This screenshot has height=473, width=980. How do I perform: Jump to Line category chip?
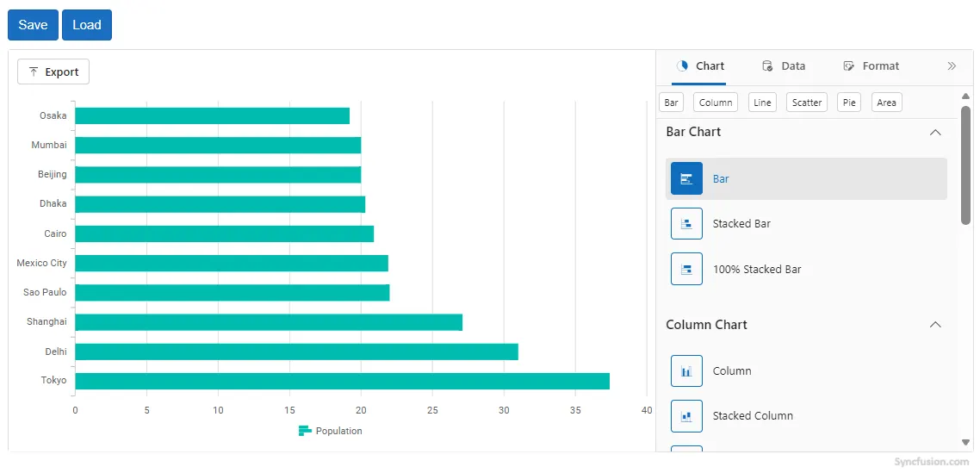coord(762,103)
